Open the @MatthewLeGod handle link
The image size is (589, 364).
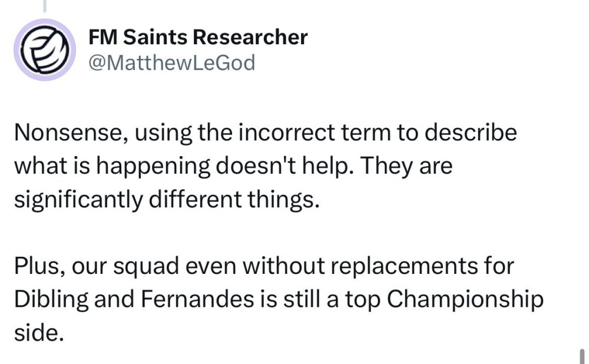(x=171, y=62)
